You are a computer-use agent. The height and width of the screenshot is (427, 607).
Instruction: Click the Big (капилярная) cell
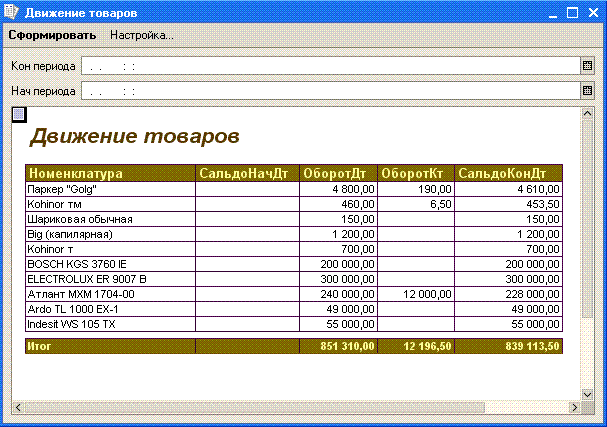pos(110,234)
